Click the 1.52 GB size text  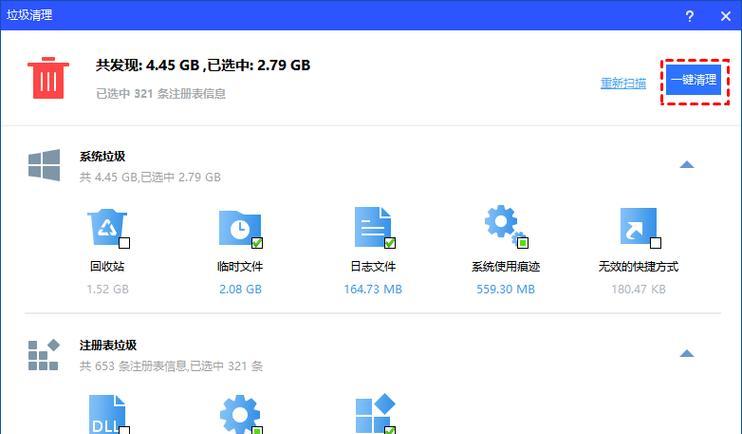coord(107,289)
